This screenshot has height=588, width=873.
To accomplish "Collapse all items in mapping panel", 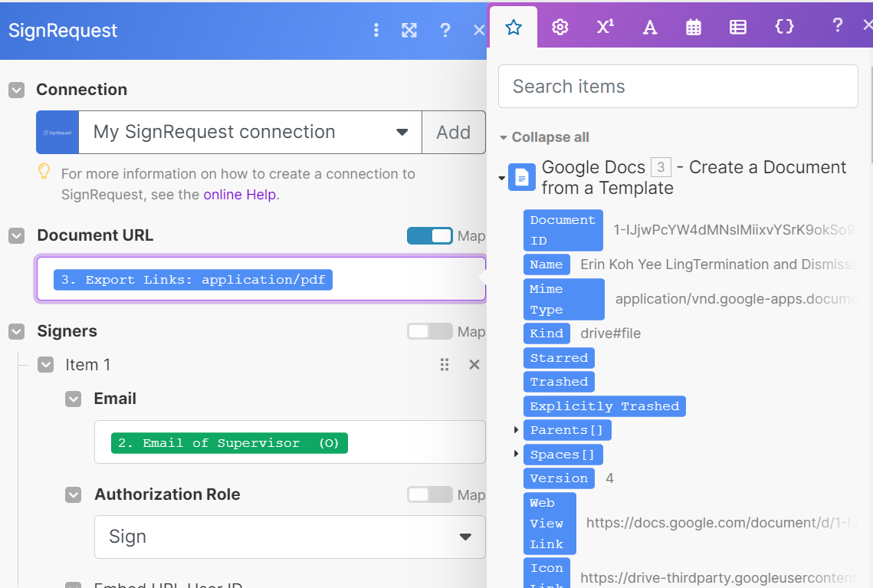I will pos(544,137).
